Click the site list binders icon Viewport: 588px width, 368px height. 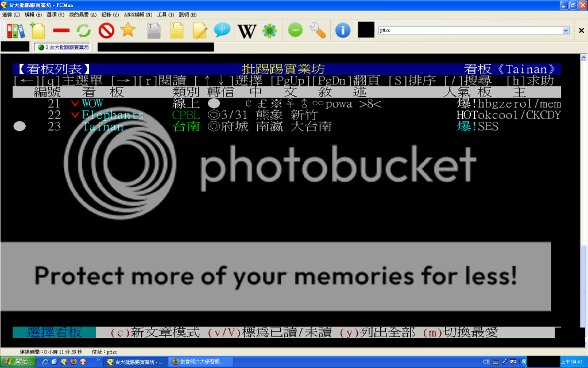pyautogui.click(x=16, y=30)
